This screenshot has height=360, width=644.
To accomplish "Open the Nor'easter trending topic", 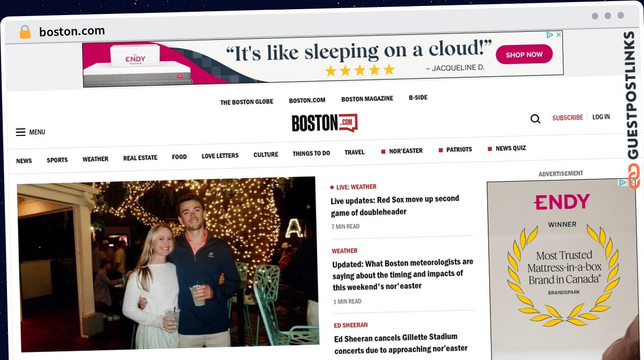I will (x=406, y=151).
